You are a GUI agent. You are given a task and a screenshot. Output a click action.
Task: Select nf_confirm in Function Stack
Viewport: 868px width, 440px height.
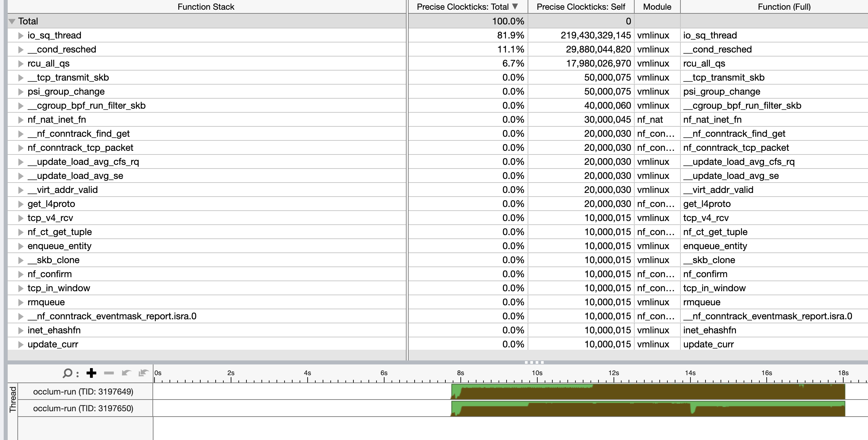[x=49, y=274]
